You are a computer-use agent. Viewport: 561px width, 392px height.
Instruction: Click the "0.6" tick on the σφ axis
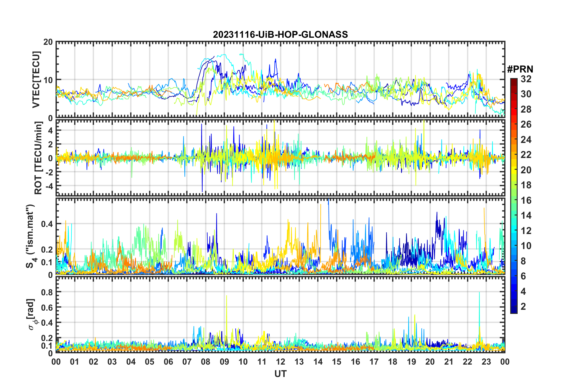(x=47, y=307)
